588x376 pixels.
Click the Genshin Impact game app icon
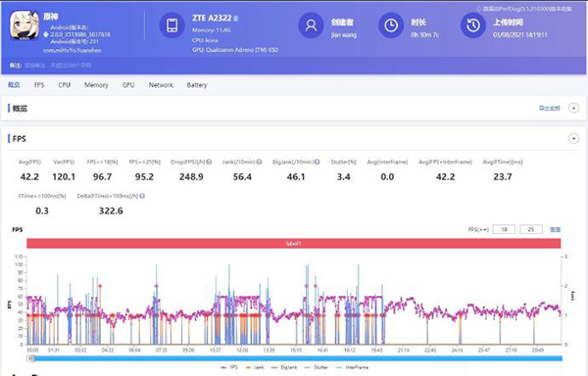24,25
